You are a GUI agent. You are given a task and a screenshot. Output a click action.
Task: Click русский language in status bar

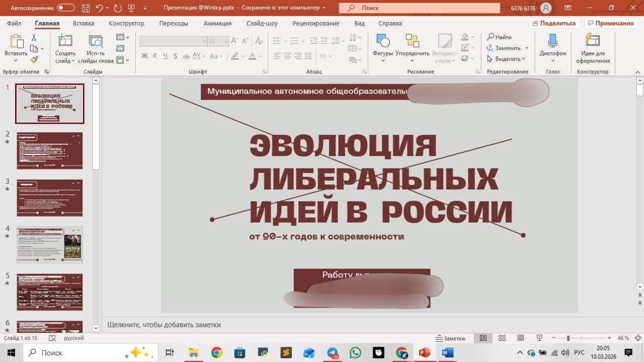73,338
